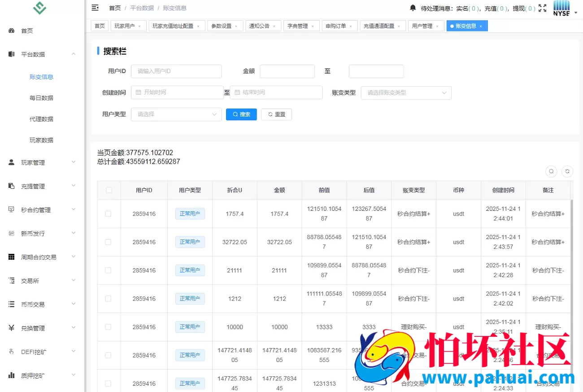The height and width of the screenshot is (392, 583).
Task: Open the 账变类型 dropdown
Action: pos(406,93)
